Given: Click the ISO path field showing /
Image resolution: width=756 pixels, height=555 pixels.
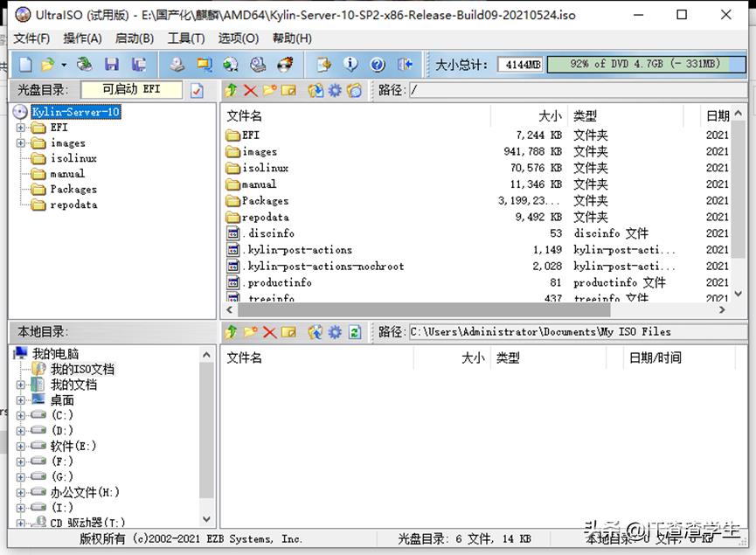Looking at the screenshot, I should click(x=577, y=90).
